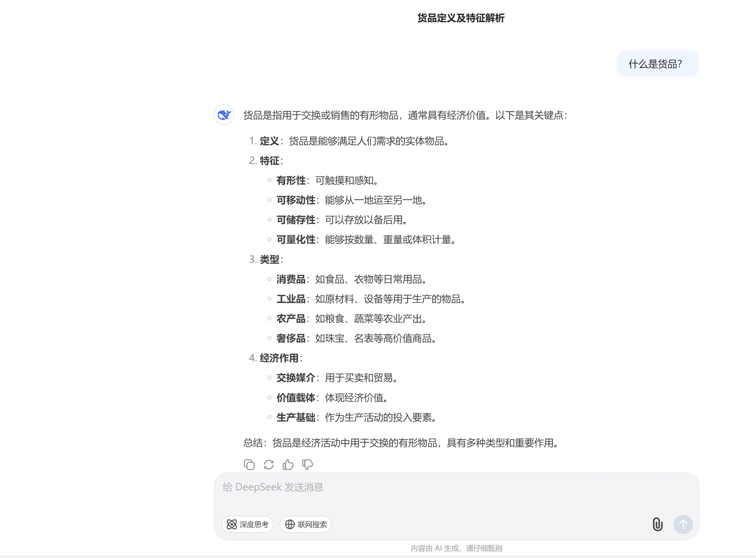
Task: Click the 总结 summary paragraph
Action: [x=401, y=443]
